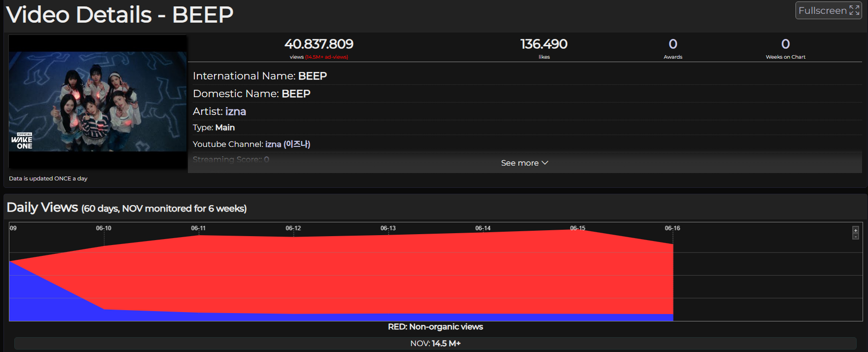Click 'Data is updated ONCE a day' note

click(x=48, y=178)
